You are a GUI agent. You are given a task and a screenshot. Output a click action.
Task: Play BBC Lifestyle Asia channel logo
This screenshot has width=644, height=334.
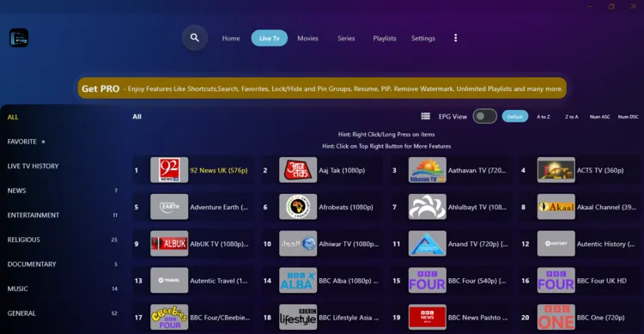(x=298, y=317)
